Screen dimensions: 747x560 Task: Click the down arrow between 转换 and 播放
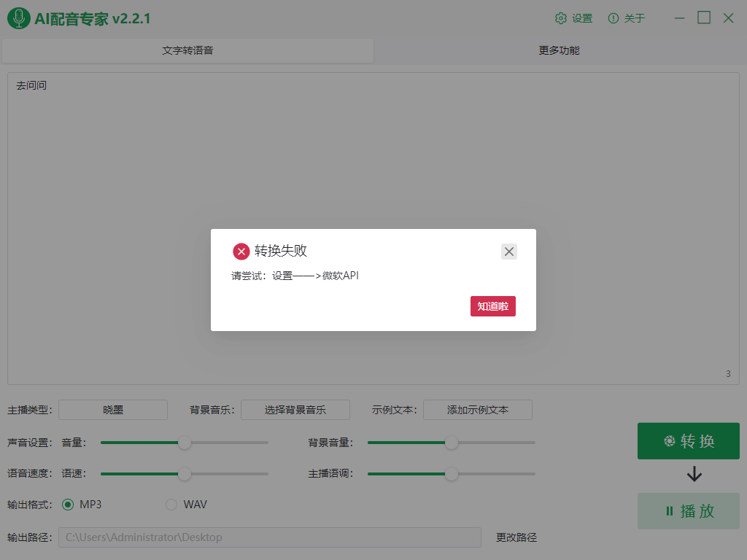click(693, 474)
